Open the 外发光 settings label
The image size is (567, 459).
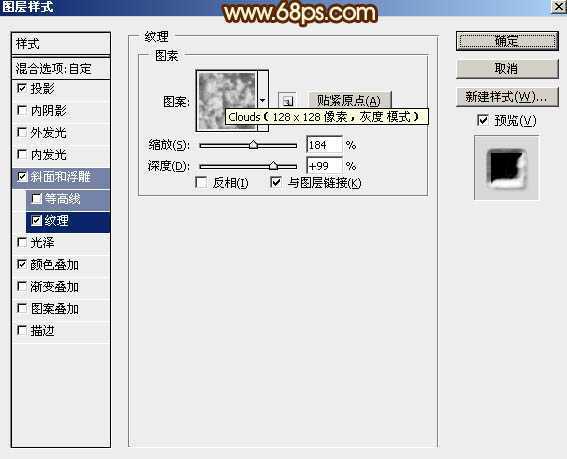pyautogui.click(x=48, y=133)
